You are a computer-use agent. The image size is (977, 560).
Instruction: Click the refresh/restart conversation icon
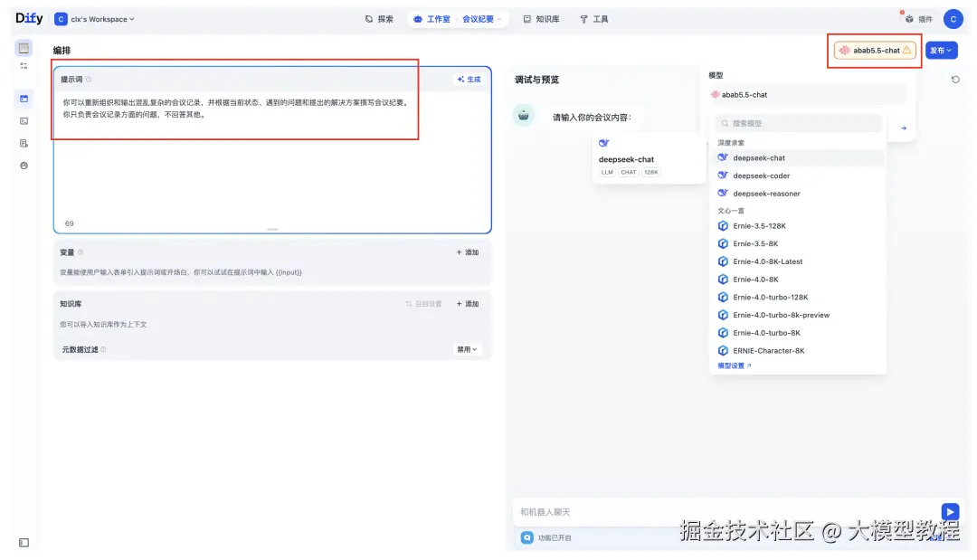coord(955,80)
